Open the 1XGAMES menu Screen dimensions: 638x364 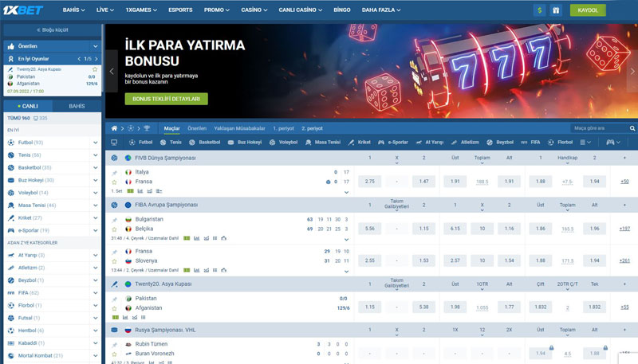[x=141, y=10]
